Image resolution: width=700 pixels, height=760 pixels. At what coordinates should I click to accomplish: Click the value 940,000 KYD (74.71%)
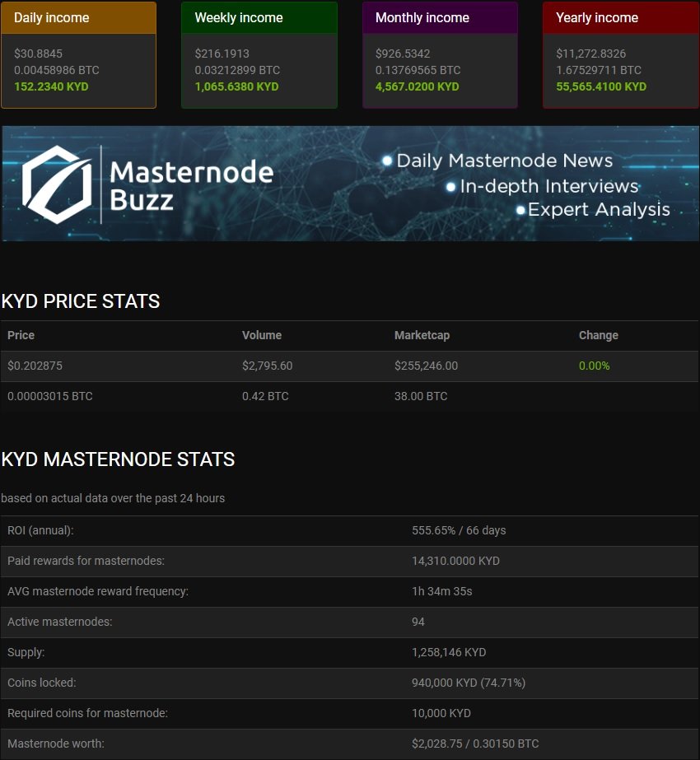(469, 683)
